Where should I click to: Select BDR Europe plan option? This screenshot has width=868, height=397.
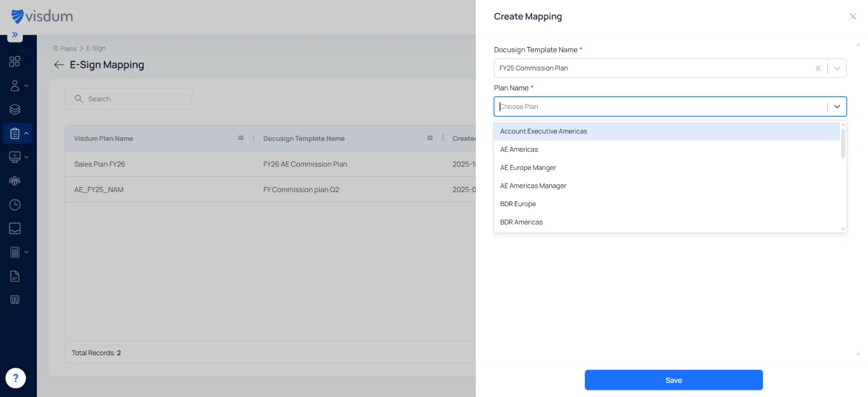667,204
